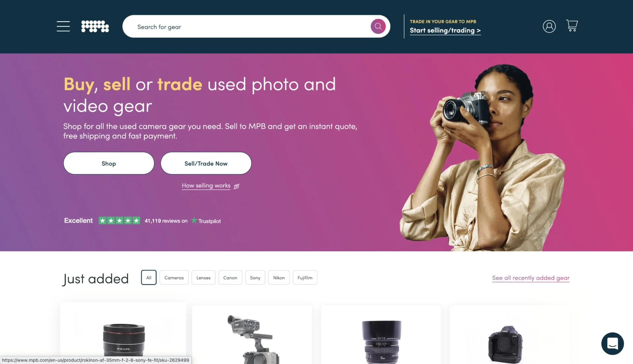Focus the Search for gear field
Image resolution: width=633 pixels, height=364 pixels.
point(251,27)
